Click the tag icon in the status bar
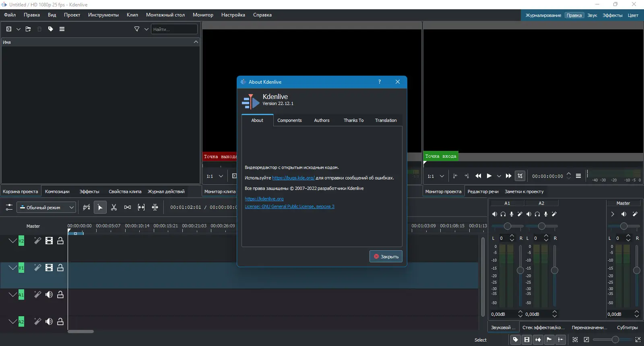Image resolution: width=644 pixels, height=346 pixels. (516, 340)
